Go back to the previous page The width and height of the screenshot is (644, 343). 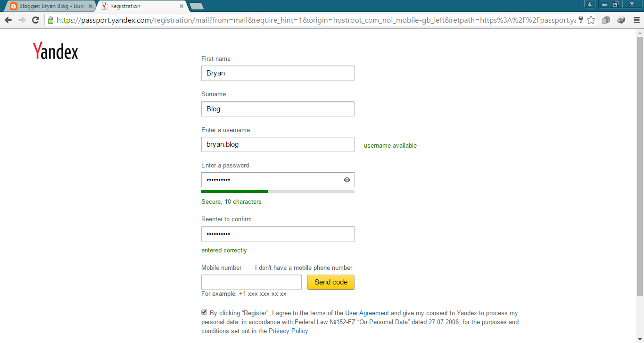point(8,20)
